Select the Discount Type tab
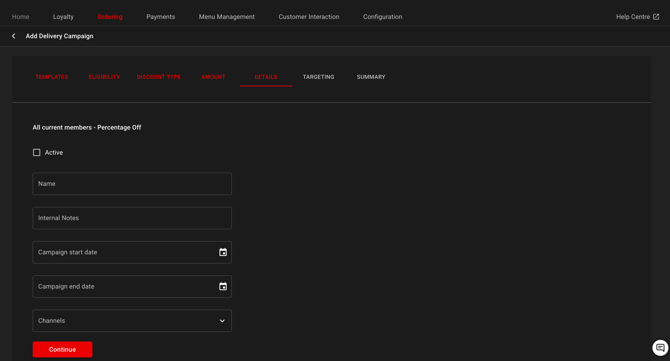 159,77
